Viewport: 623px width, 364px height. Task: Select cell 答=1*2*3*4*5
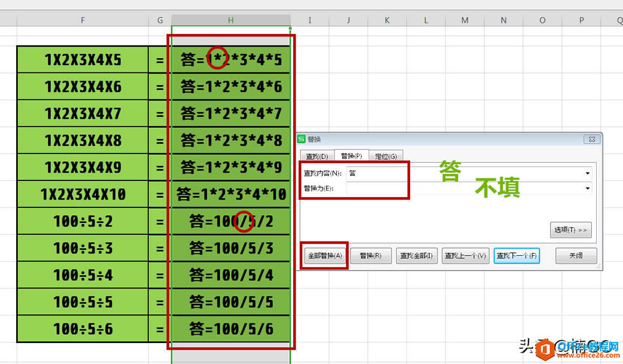[x=231, y=60]
